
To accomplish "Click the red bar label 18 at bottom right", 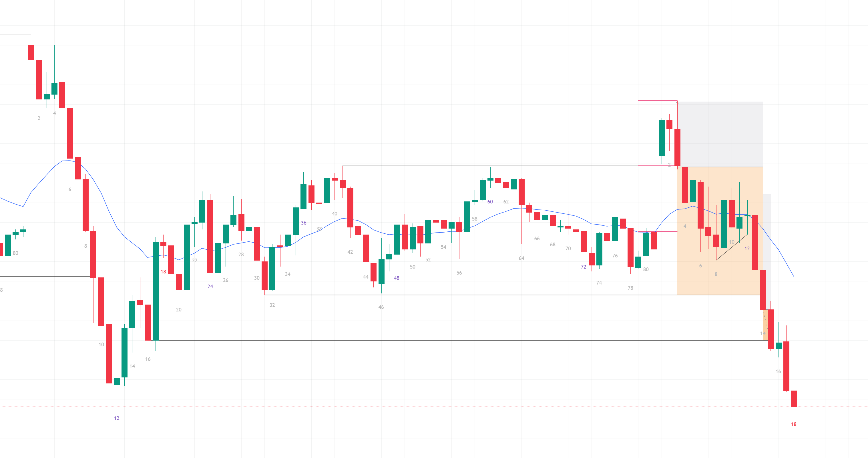I will (794, 424).
